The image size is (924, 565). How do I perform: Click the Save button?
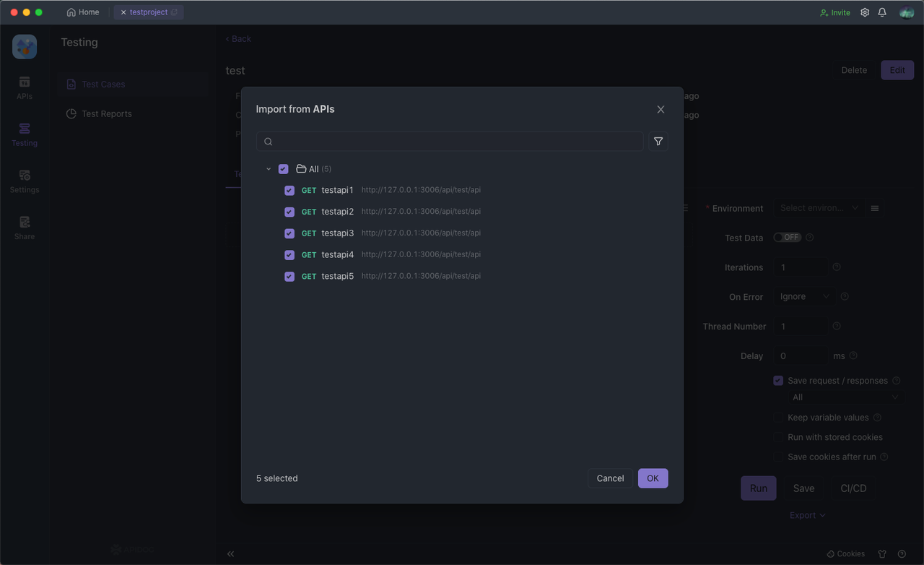pos(803,488)
